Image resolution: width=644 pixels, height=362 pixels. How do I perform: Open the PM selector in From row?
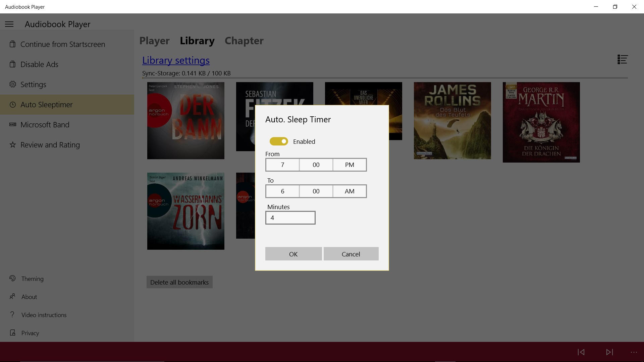(x=350, y=165)
